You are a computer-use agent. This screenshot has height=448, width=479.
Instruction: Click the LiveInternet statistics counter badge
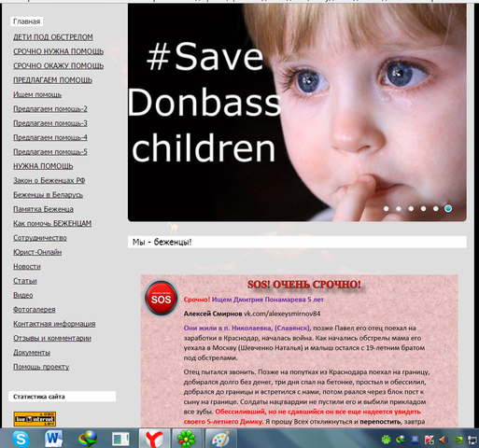35,419
